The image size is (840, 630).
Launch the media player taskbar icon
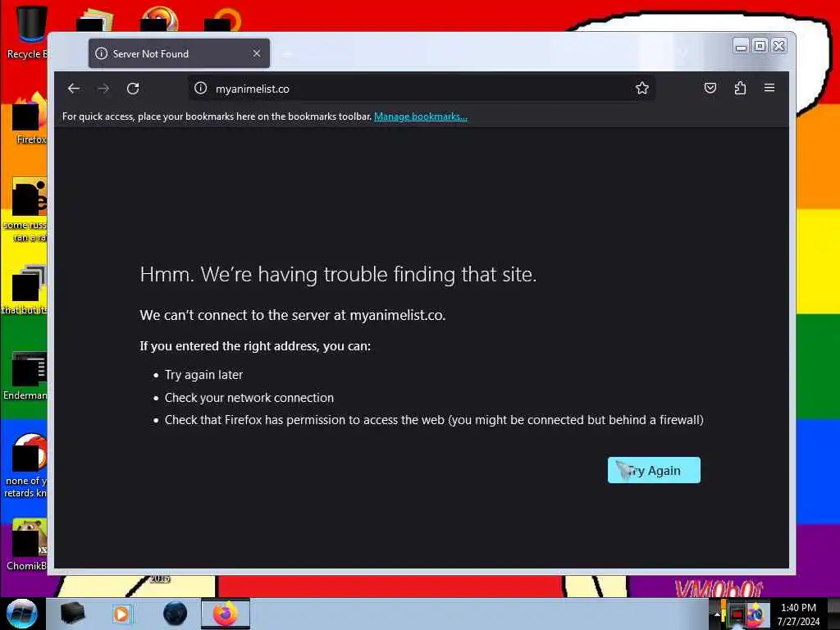point(121,614)
